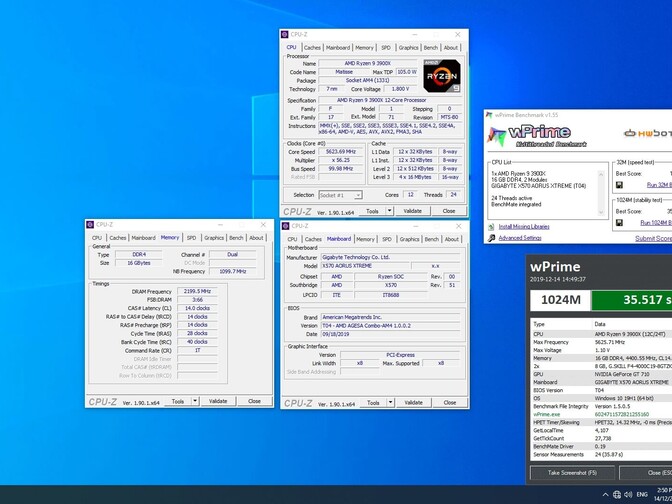Image resolution: width=672 pixels, height=504 pixels.
Task: Click the Advanced Settings link in wPrime
Action: [x=520, y=238]
